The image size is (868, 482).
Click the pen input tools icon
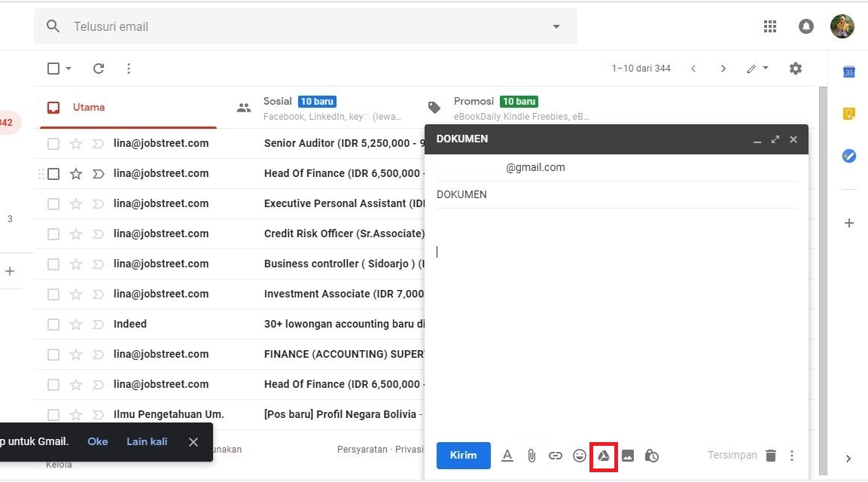click(x=751, y=69)
